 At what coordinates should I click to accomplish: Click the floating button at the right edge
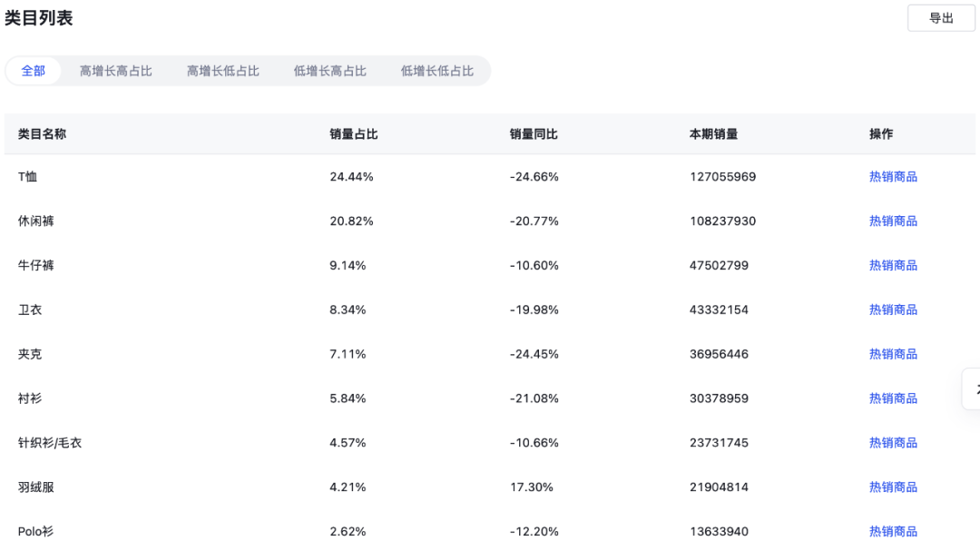(972, 389)
